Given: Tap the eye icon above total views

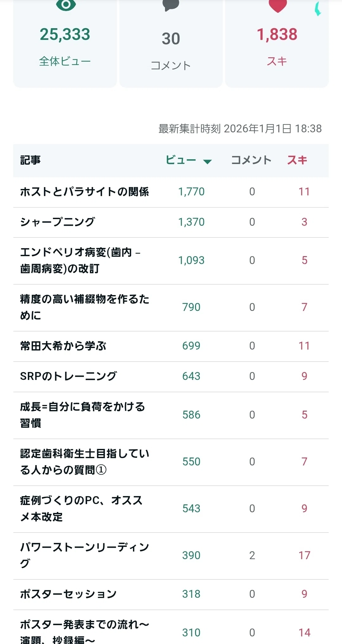Looking at the screenshot, I should pos(66,5).
